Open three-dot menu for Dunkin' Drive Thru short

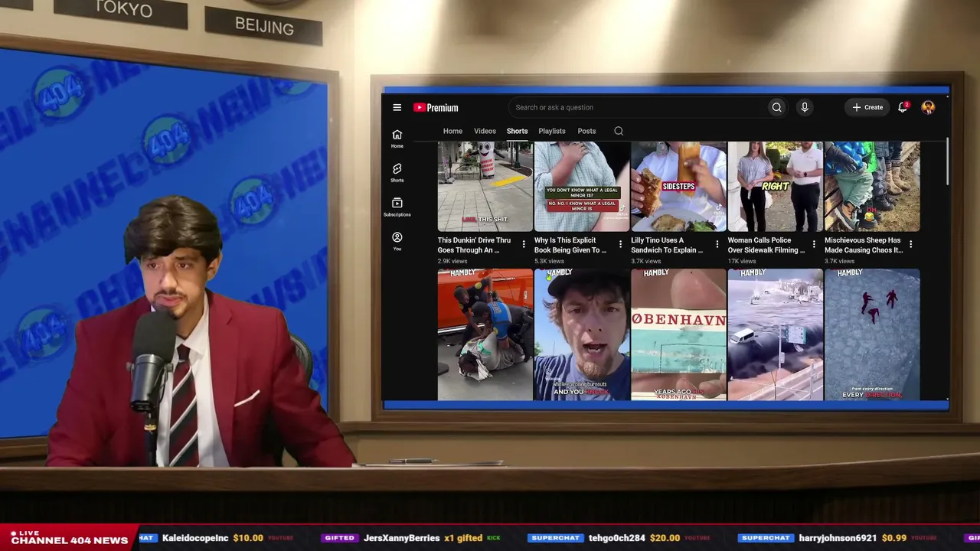[x=524, y=244]
